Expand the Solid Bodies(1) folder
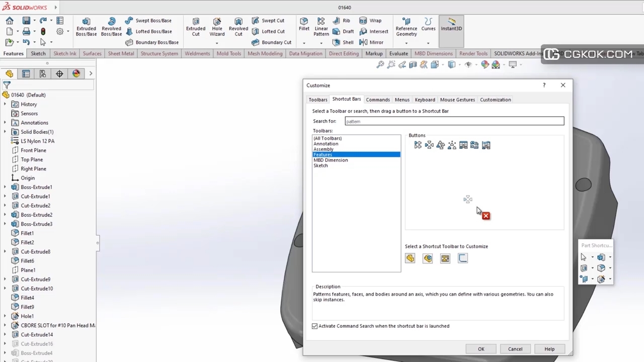Viewport: 644px width, 362px height. 5,132
